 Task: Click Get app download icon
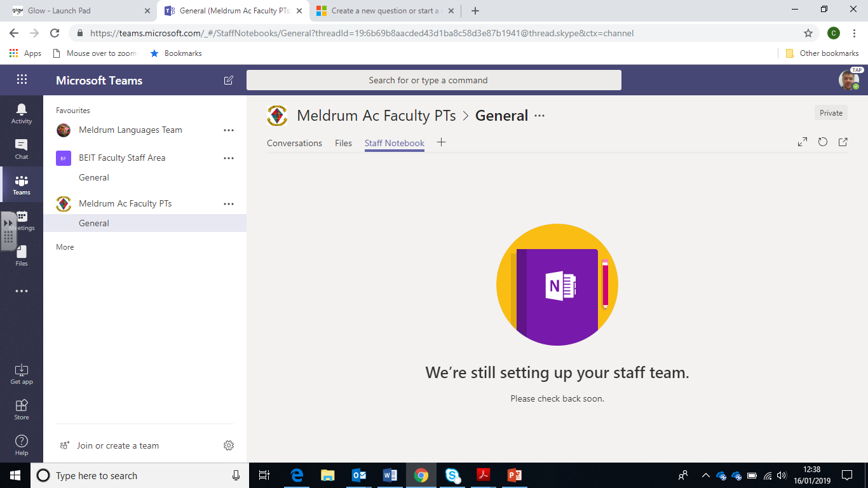[x=22, y=374]
